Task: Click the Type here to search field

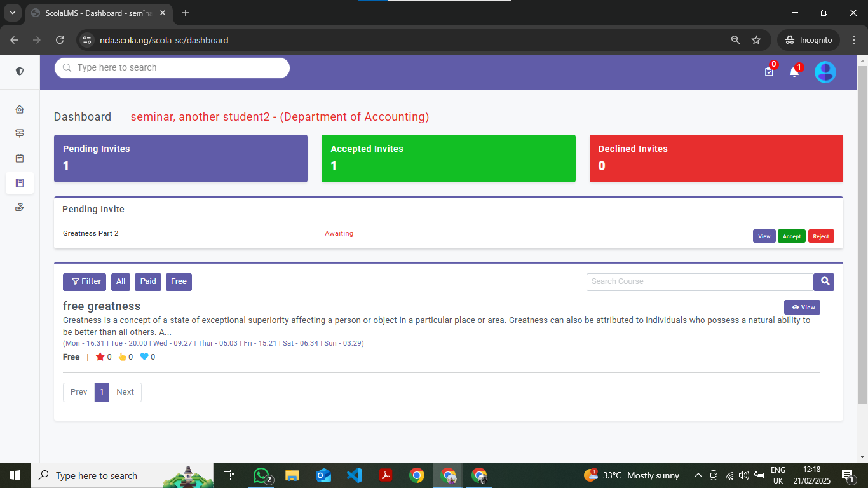Action: coord(172,68)
